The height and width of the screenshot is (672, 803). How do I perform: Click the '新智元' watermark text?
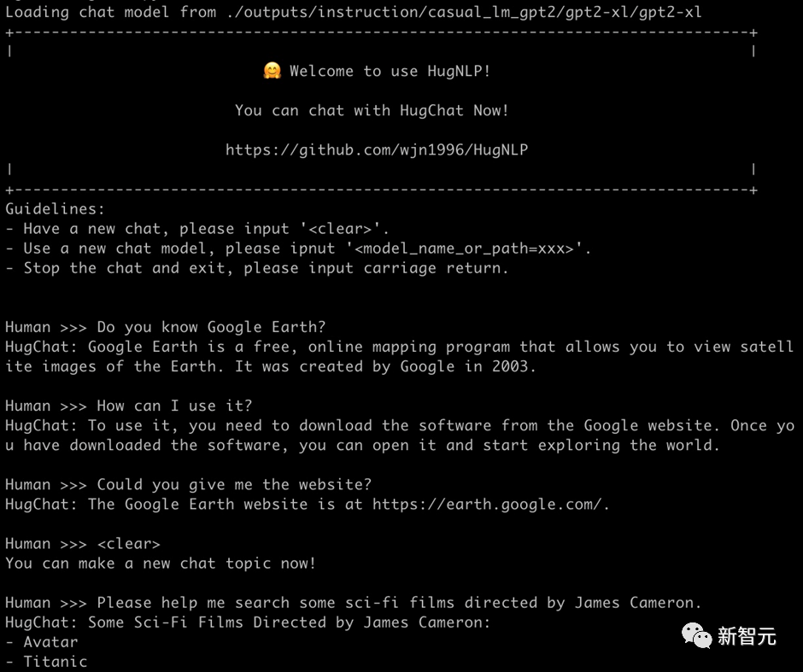coord(747,636)
